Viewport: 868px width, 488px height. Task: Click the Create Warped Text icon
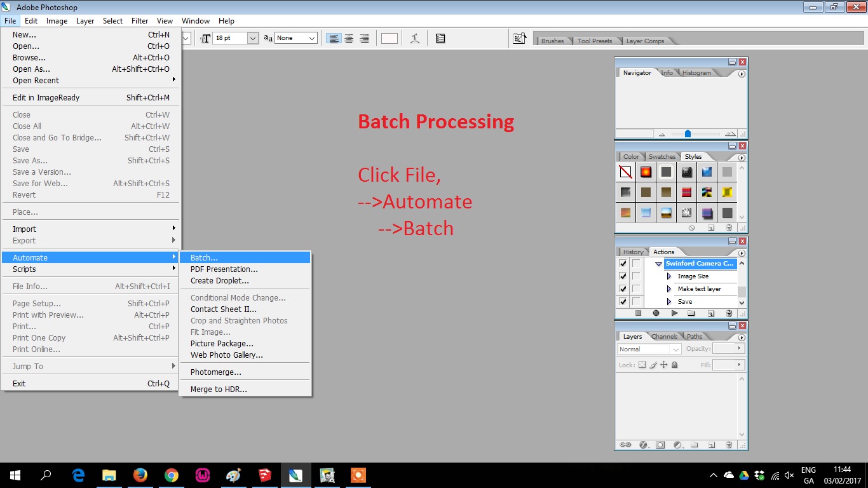415,38
